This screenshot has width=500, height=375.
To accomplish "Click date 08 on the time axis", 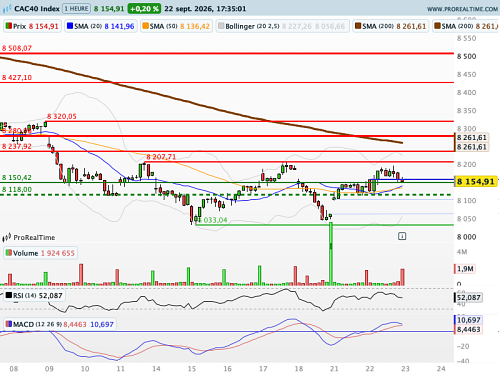I will 14,369.
